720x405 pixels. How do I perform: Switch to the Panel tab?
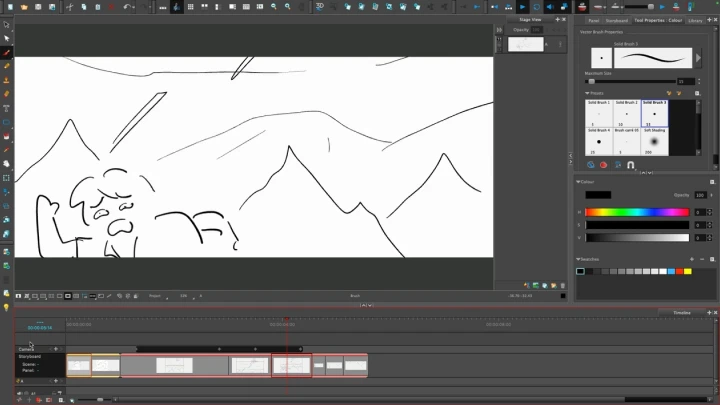coord(593,20)
